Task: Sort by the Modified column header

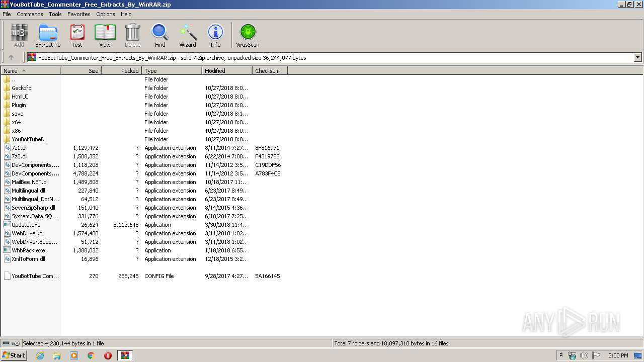Action: coord(227,71)
